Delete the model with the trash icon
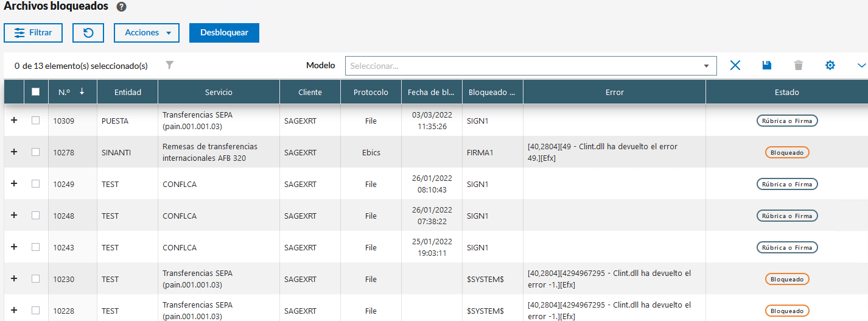The height and width of the screenshot is (321, 868). coord(799,65)
